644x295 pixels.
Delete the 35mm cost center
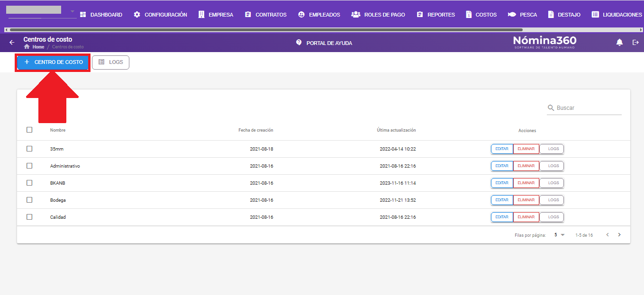[526, 149]
